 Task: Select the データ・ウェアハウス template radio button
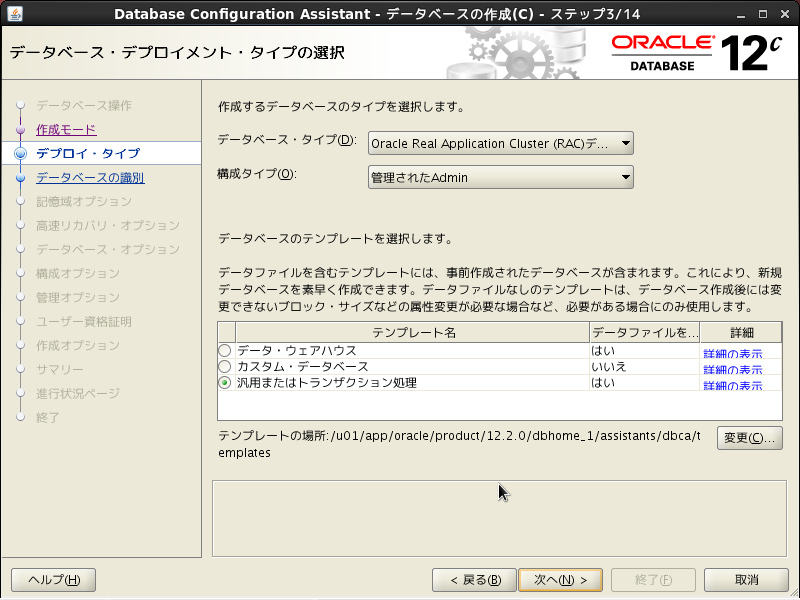tap(224, 351)
